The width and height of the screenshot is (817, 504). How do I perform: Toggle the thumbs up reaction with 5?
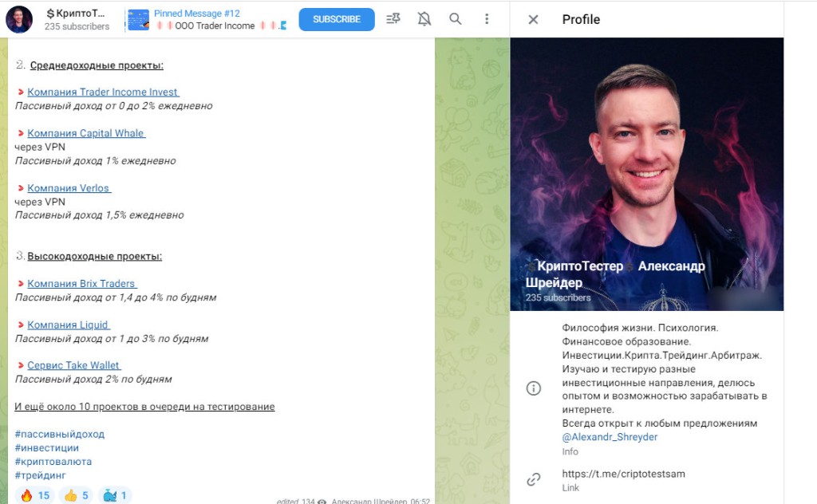coord(76,495)
